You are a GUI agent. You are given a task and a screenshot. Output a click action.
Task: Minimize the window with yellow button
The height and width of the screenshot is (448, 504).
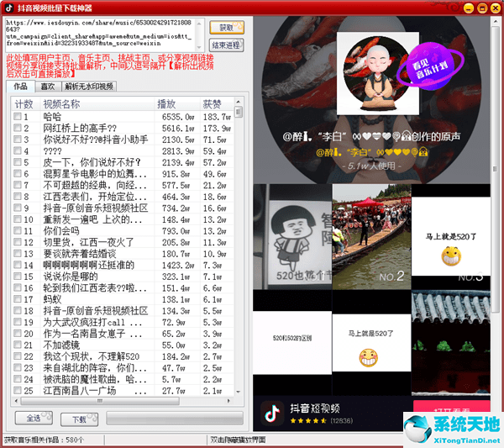point(469,8)
